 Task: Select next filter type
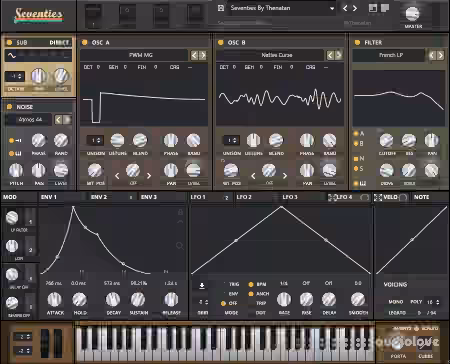click(441, 55)
